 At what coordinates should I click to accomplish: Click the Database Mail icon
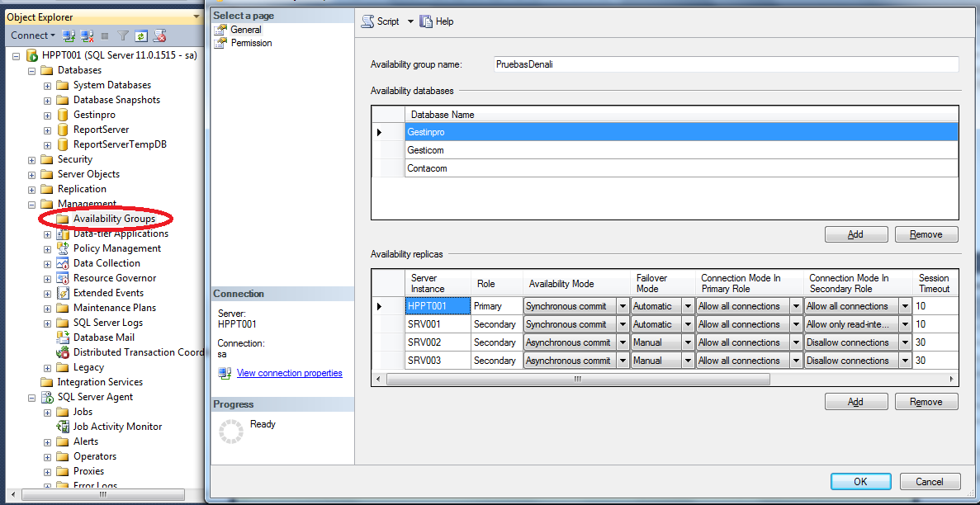tap(62, 337)
